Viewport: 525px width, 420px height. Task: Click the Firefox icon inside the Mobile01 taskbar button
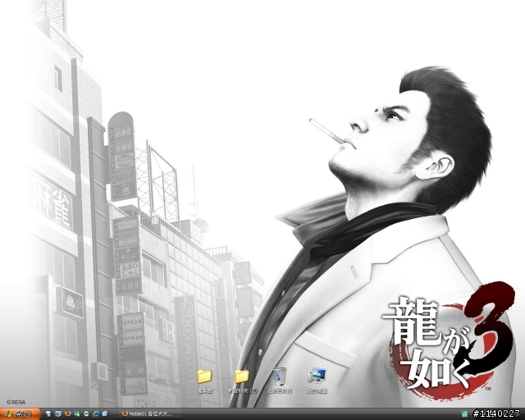click(x=125, y=413)
